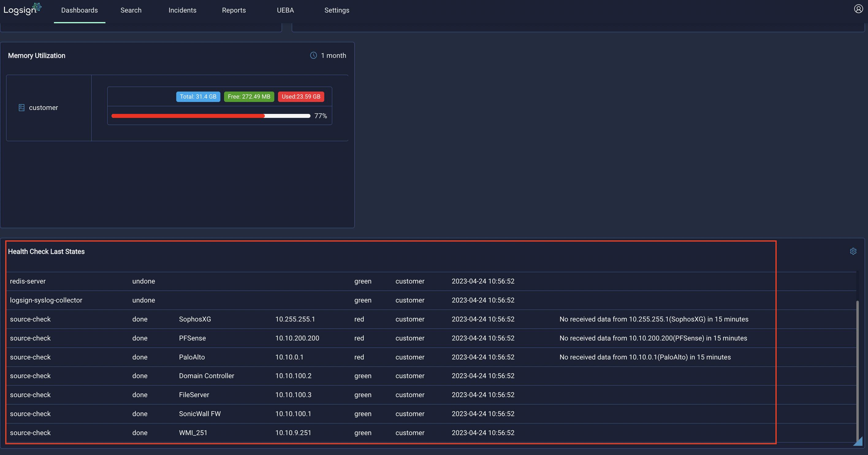The height and width of the screenshot is (455, 868).
Task: Click done status in FileServer row
Action: tap(140, 395)
